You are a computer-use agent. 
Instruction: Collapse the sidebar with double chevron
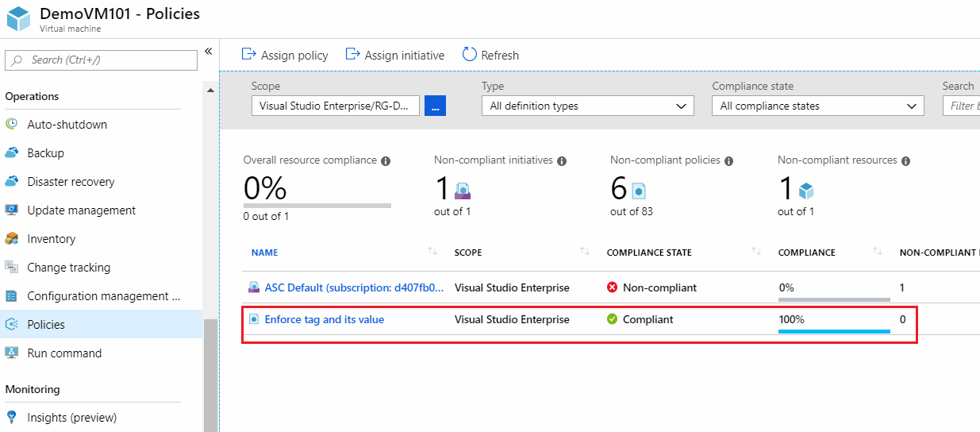(x=209, y=52)
